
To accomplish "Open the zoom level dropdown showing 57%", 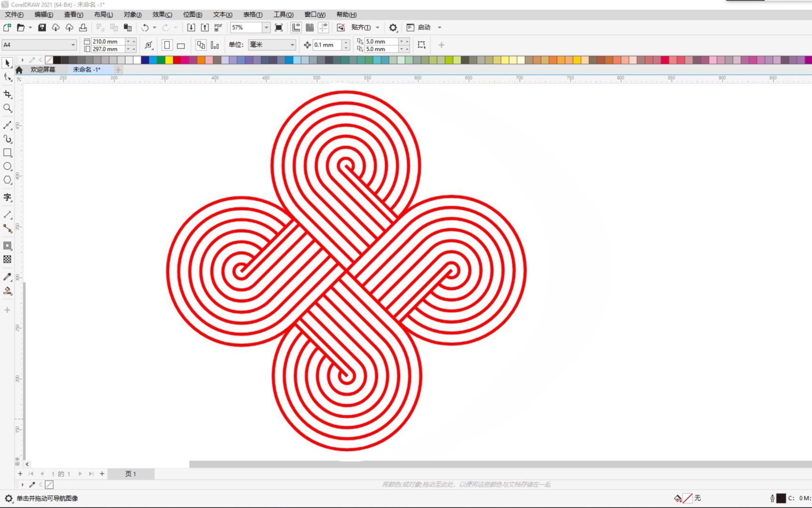I will tap(266, 27).
